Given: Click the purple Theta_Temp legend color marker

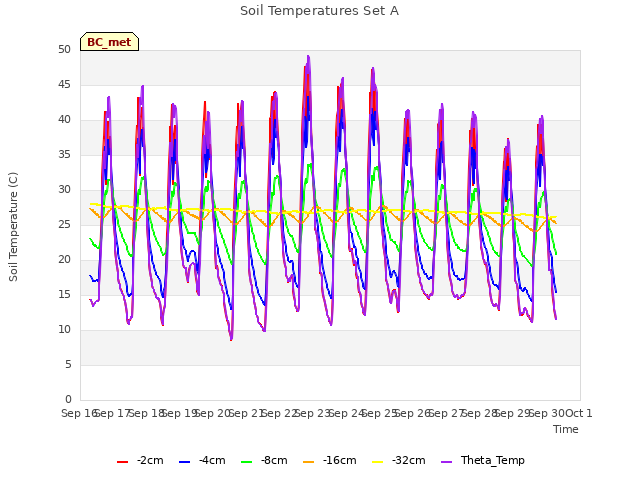Looking at the screenshot, I should [x=447, y=462].
